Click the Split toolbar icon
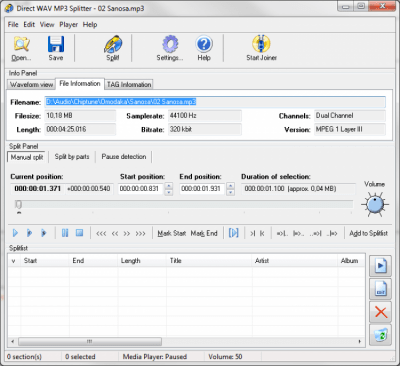Viewport: 400px width, 366px height. (113, 44)
